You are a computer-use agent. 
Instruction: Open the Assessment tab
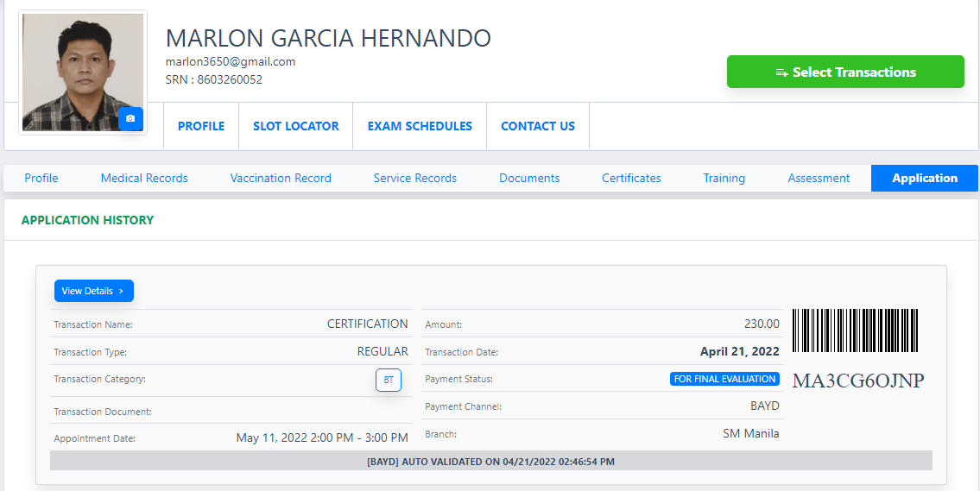819,178
